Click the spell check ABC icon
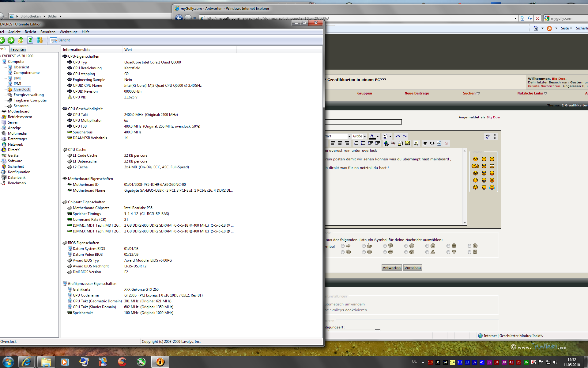This screenshot has width=588, height=368. click(x=488, y=136)
